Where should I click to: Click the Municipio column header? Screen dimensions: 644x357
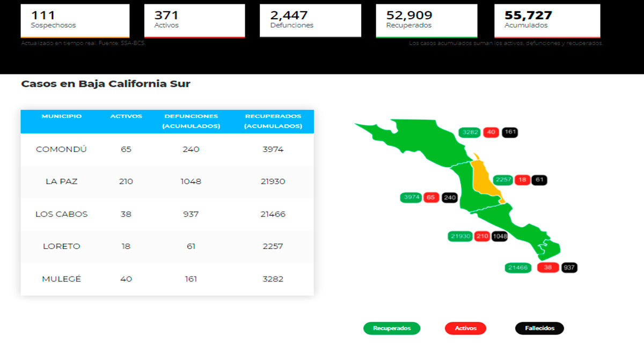(62, 116)
